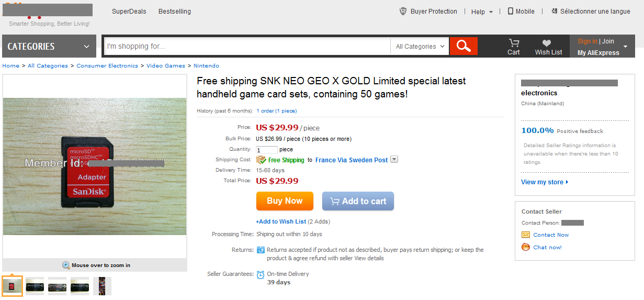
Task: Click the Buyer Protection shield icon
Action: pos(403,11)
